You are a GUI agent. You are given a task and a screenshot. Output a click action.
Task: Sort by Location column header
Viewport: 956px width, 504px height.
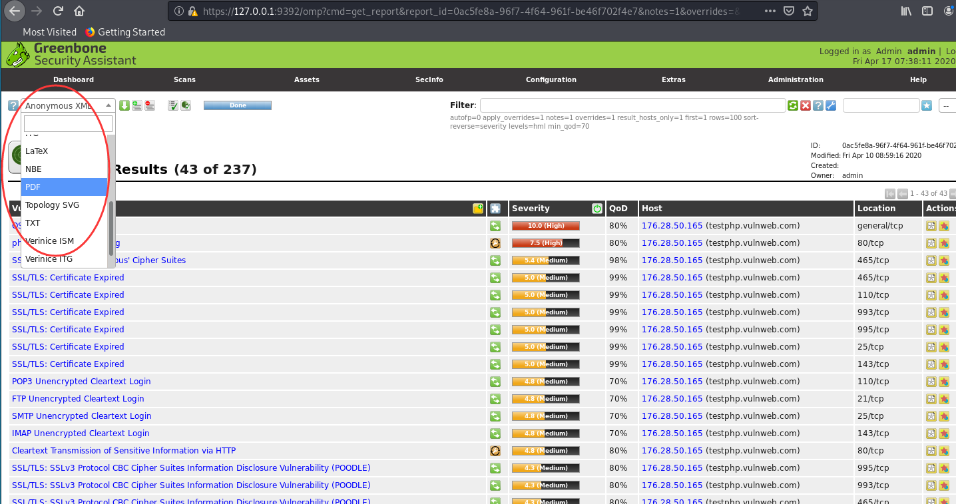tap(876, 208)
